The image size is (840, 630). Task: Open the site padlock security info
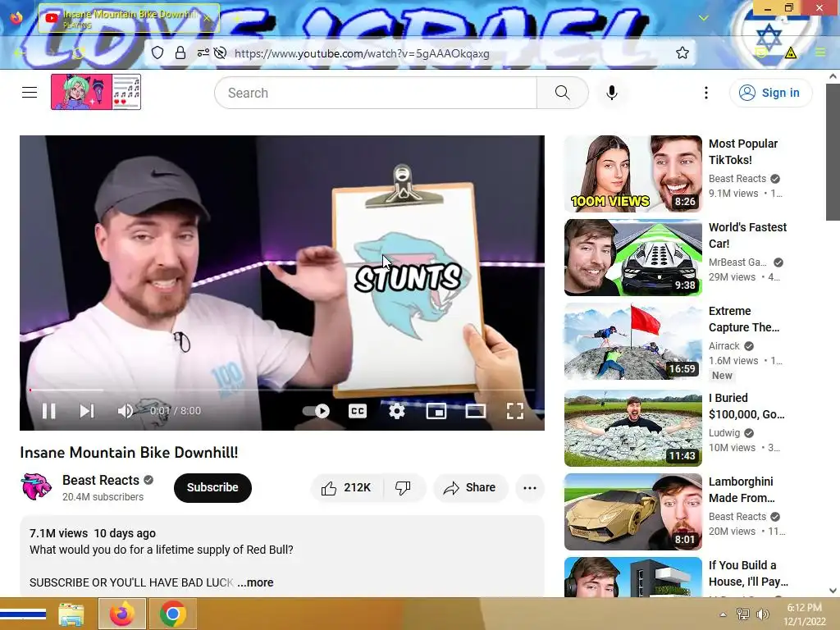tap(180, 53)
